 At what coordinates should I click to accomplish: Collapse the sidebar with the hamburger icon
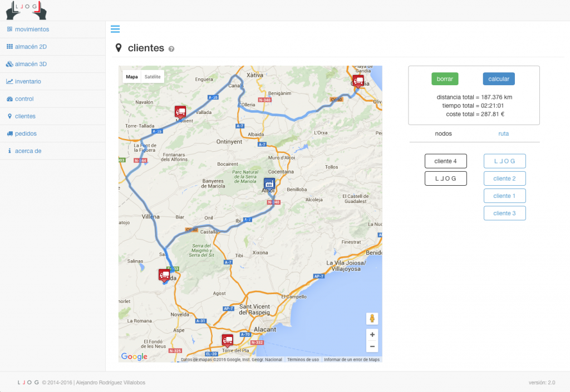click(115, 29)
